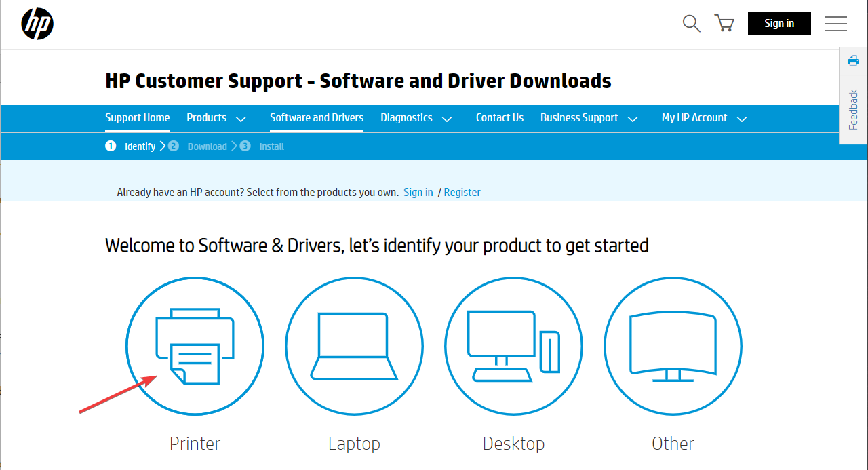The width and height of the screenshot is (868, 470).
Task: Click the black Sign in button
Action: [779, 23]
